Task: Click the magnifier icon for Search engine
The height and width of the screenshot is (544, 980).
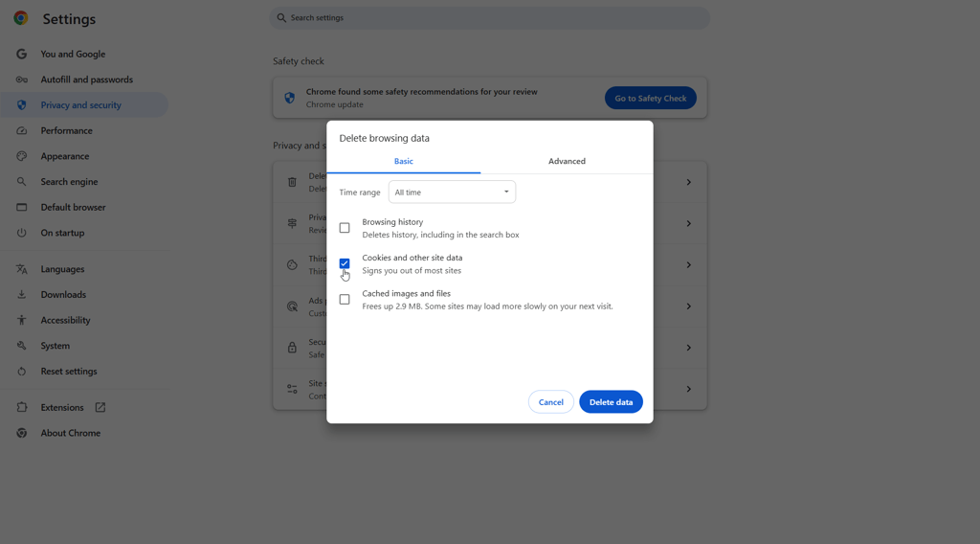Action: click(21, 181)
